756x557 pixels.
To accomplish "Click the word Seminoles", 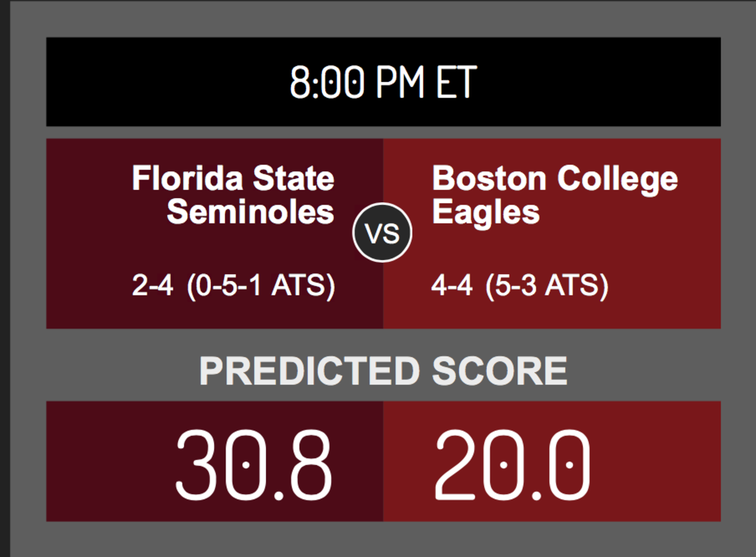I will (250, 212).
